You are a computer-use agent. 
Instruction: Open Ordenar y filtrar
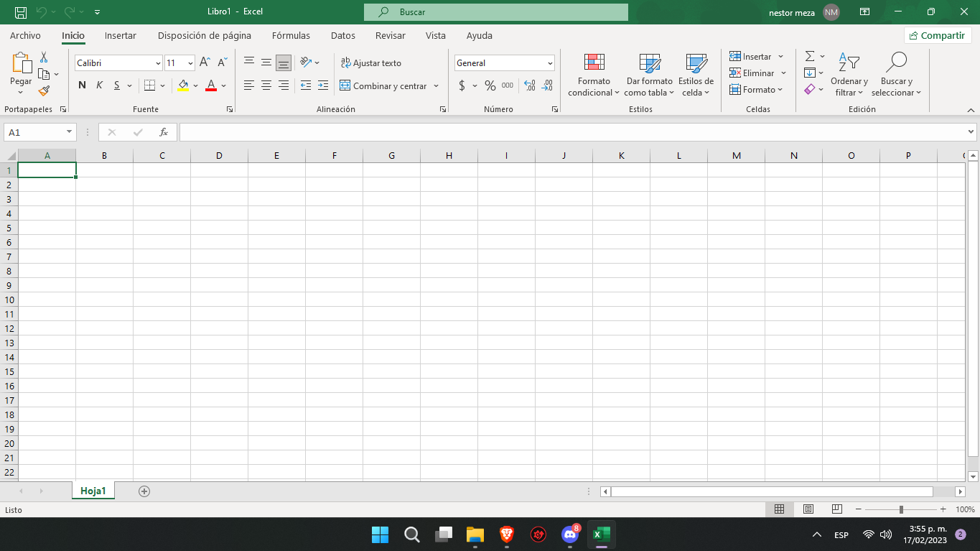(x=849, y=75)
